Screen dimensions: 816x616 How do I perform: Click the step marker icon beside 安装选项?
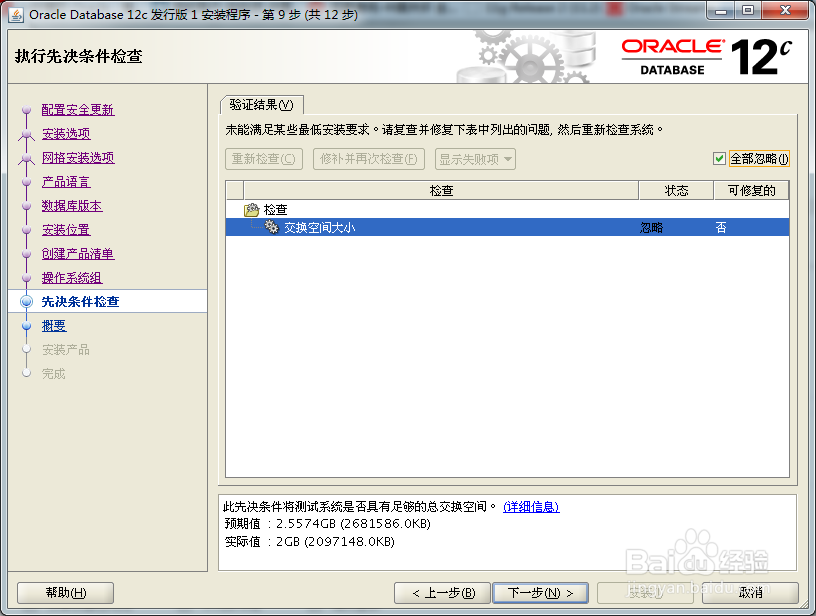click(26, 134)
